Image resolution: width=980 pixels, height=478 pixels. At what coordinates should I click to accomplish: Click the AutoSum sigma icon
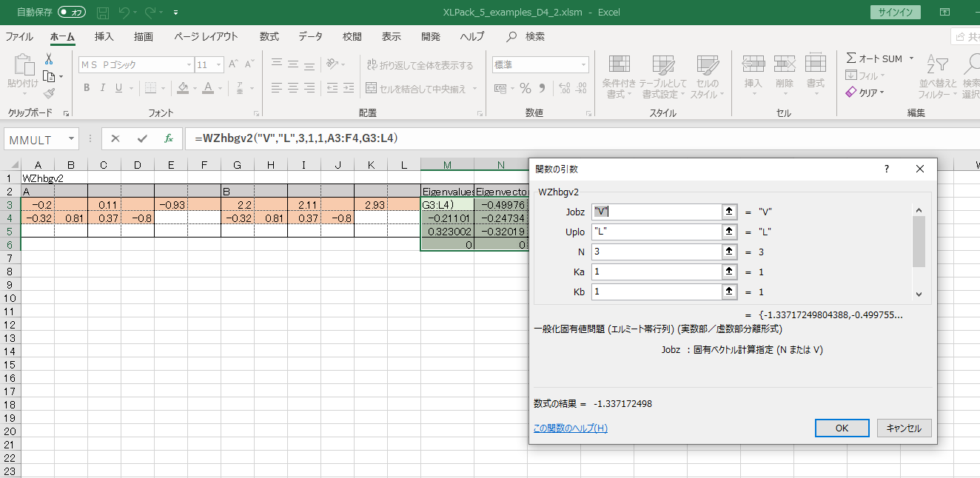(851, 58)
